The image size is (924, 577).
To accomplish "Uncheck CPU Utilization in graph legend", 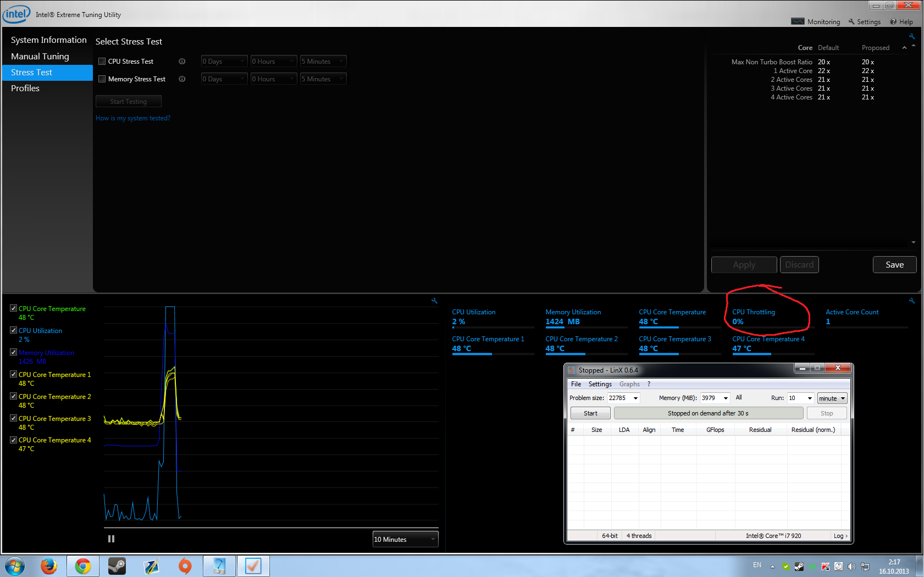I will tap(14, 330).
